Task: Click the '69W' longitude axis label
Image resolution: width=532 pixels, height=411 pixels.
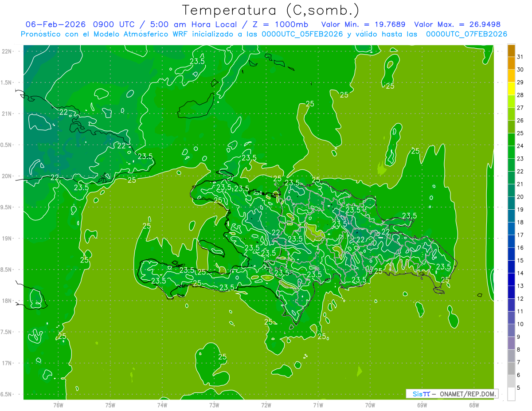Action: 422,405
